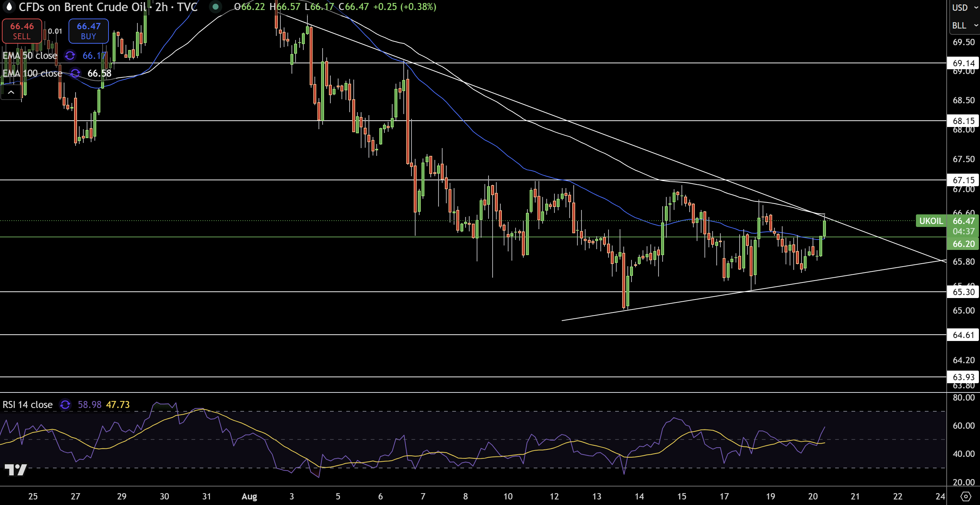Click the loading icon beside EMA 100
980x505 pixels.
pos(75,73)
